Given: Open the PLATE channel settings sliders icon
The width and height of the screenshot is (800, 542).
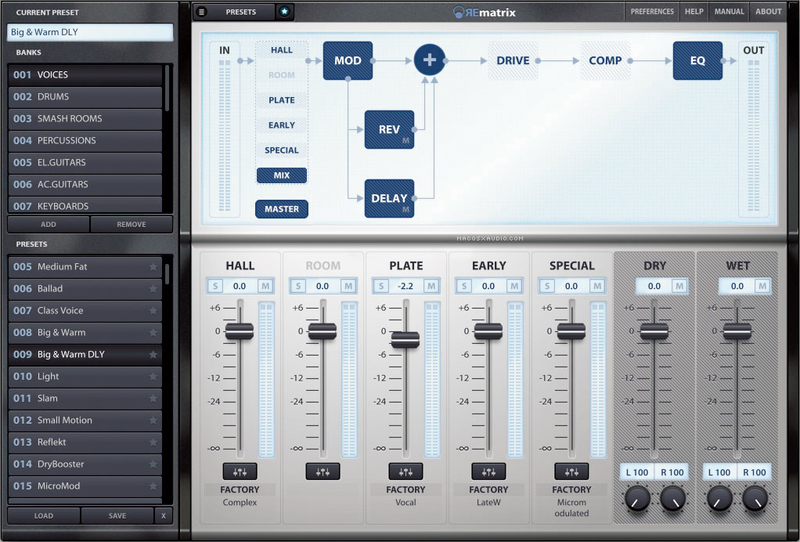Looking at the screenshot, I should 406,472.
